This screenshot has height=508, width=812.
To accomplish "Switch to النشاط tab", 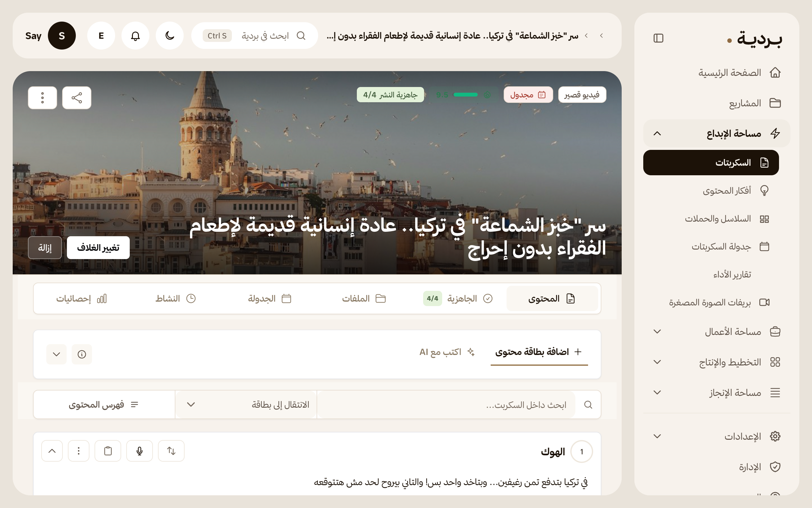I will click(x=175, y=298).
